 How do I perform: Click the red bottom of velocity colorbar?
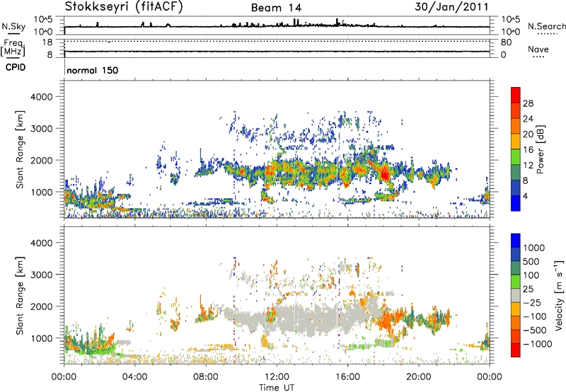coord(516,350)
